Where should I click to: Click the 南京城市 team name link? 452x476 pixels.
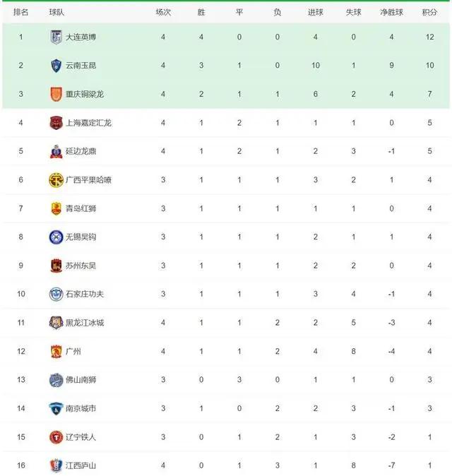pyautogui.click(x=81, y=409)
